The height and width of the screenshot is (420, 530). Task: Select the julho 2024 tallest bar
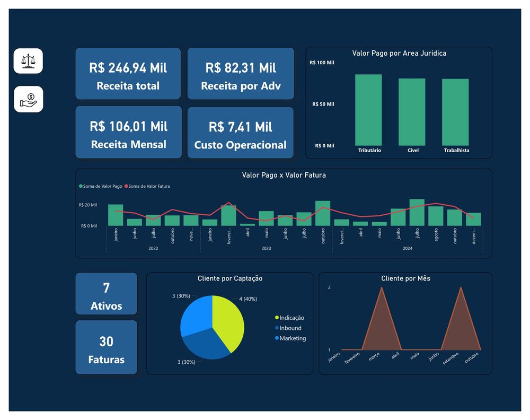point(417,212)
